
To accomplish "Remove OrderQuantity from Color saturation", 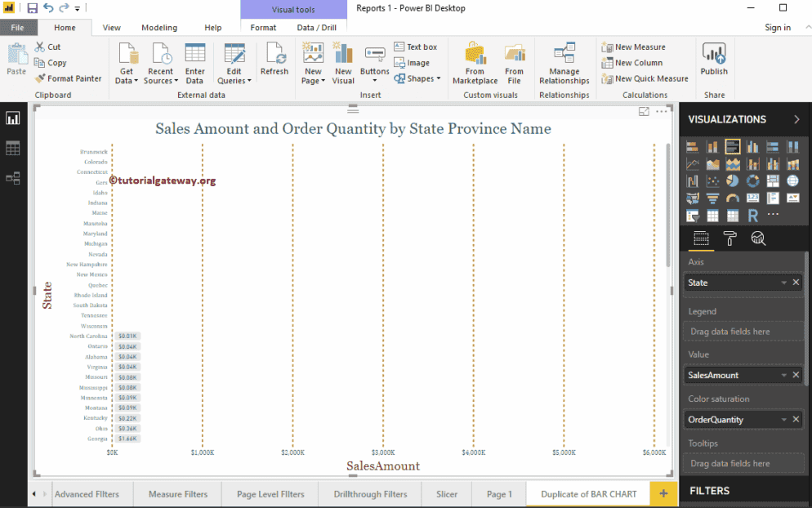I will click(795, 419).
